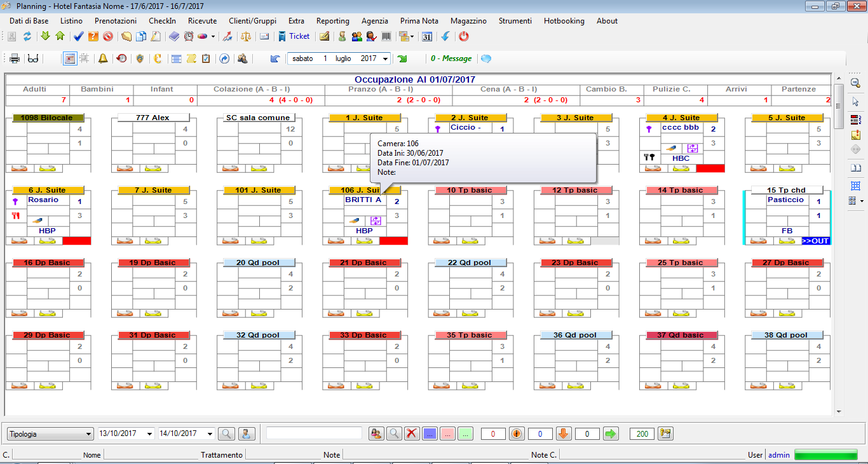868x464 pixels.
Task: Click the red power icon in toolbar
Action: [464, 36]
